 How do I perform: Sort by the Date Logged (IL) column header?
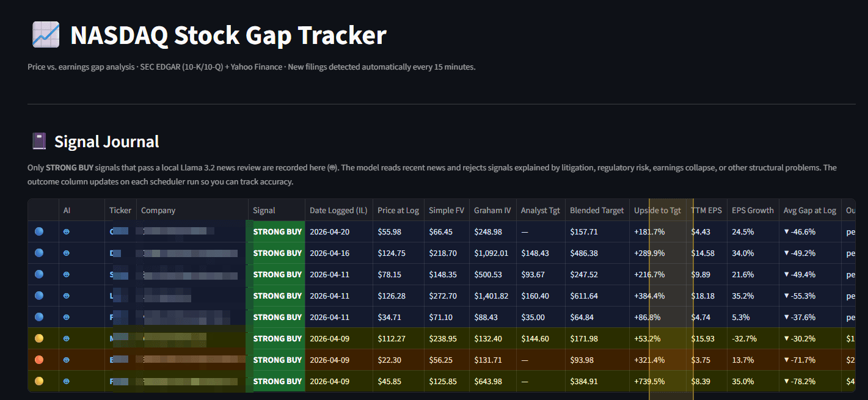tap(338, 210)
